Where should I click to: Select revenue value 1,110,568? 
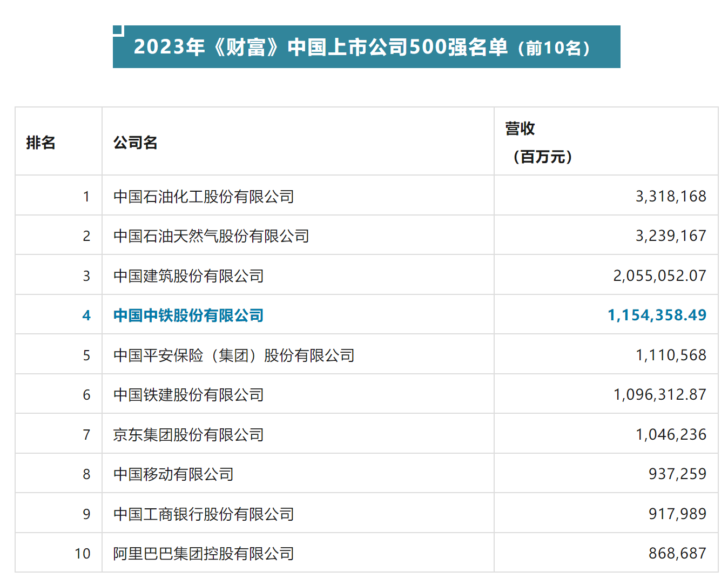coord(671,355)
